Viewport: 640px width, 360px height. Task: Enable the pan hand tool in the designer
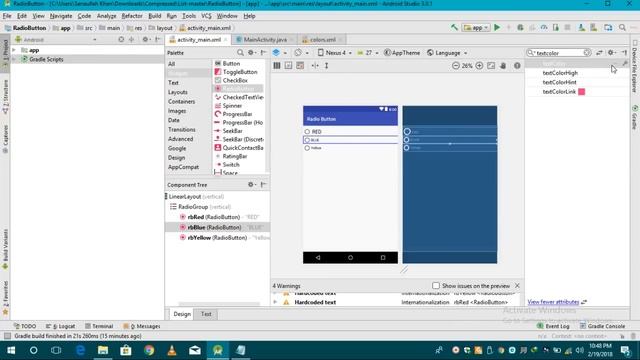[x=503, y=66]
